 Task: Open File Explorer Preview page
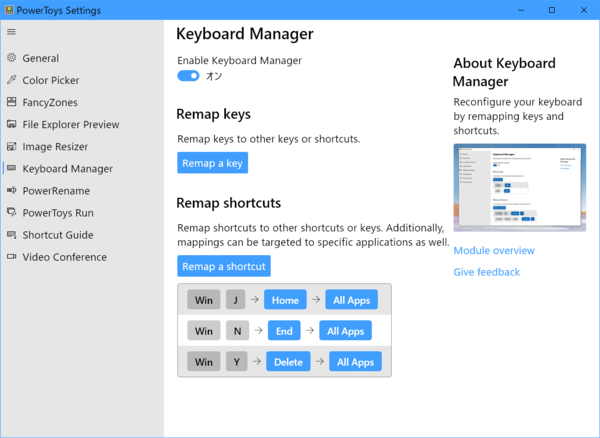coord(82,124)
